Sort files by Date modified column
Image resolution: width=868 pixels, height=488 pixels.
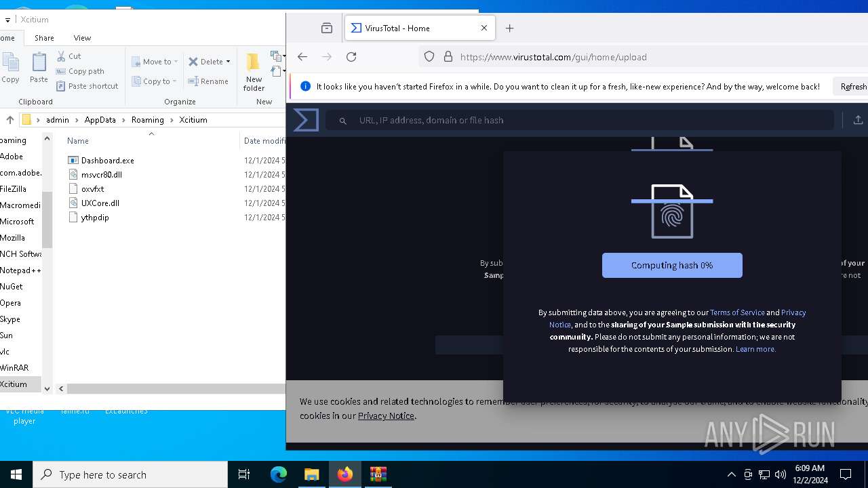click(x=264, y=141)
